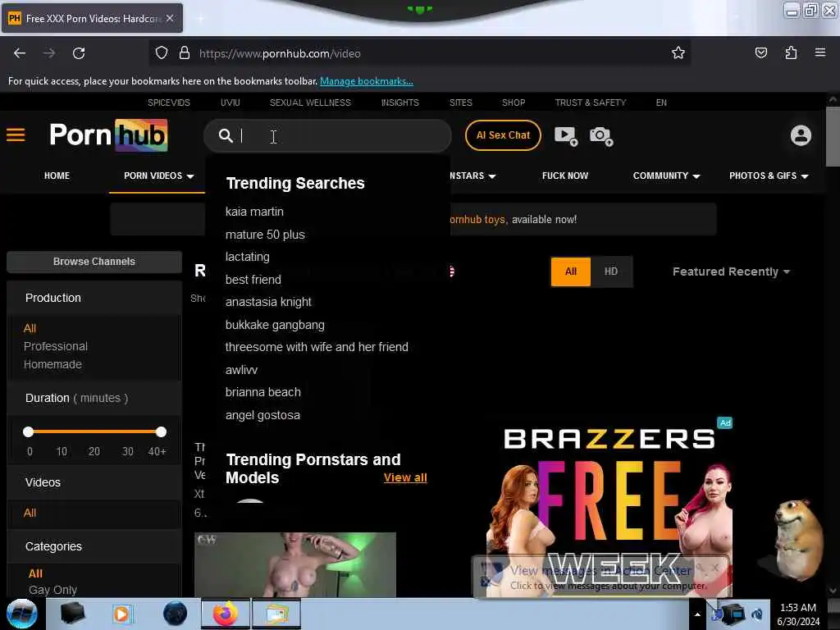Viewport: 840px width, 630px height.
Task: Bookmark this page with the star icon
Action: 678,52
